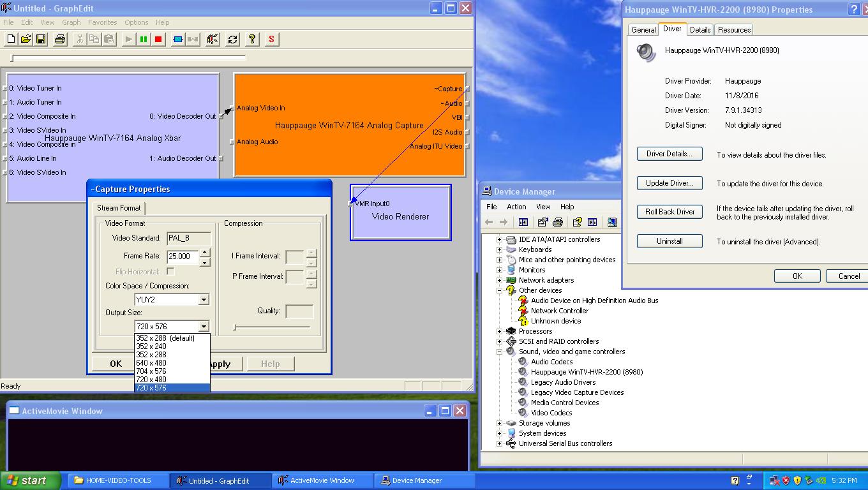The image size is (868, 490).
Task: Click Scan for hardware changes icon
Action: (x=612, y=222)
